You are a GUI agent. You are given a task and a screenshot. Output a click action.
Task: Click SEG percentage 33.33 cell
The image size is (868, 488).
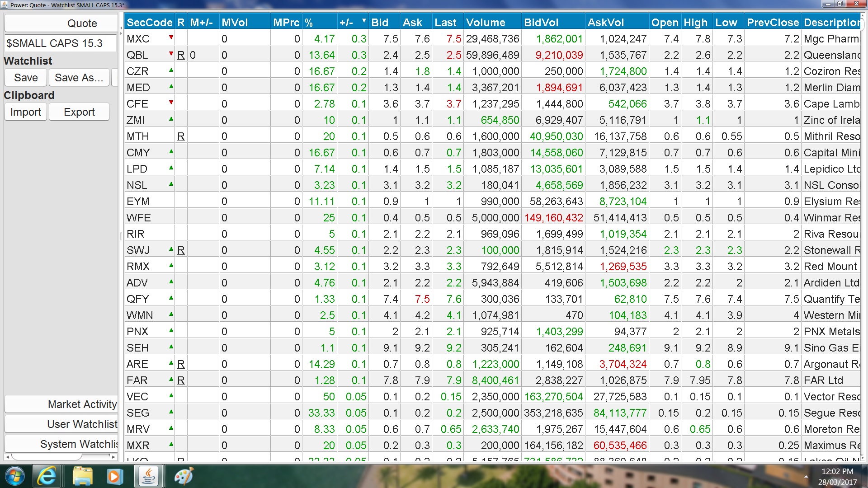point(320,413)
